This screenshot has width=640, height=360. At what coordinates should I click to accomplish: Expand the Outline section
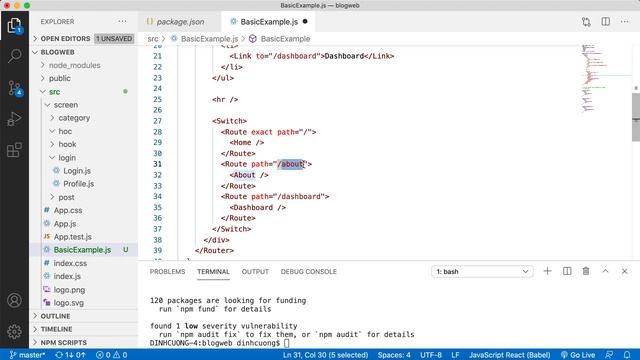click(x=83, y=316)
